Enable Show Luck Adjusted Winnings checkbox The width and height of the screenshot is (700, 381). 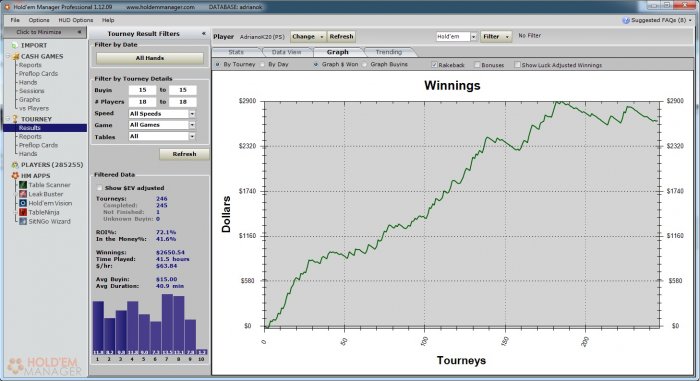(517, 65)
